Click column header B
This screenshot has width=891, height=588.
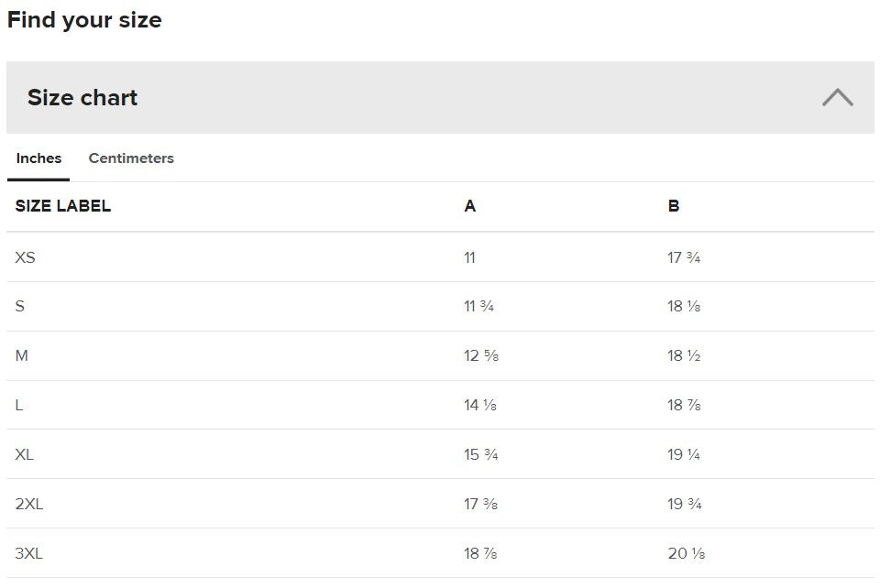674,206
